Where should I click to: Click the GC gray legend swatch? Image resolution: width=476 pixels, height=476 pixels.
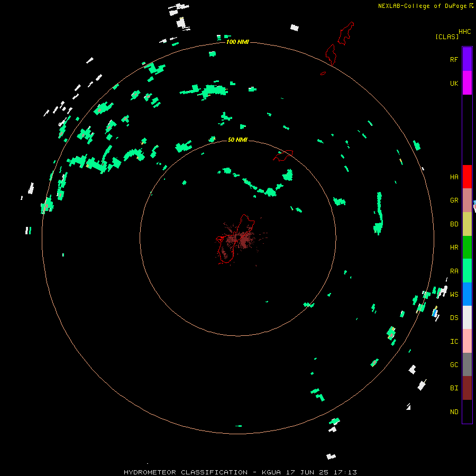coord(467,364)
